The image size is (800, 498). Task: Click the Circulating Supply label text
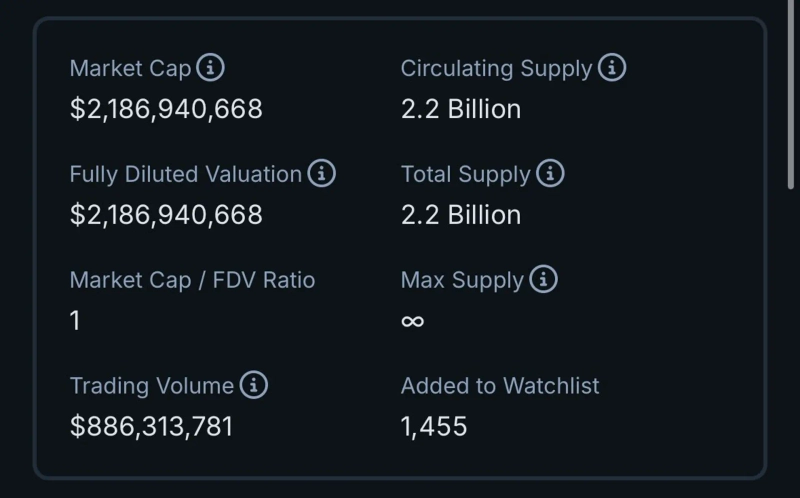496,69
